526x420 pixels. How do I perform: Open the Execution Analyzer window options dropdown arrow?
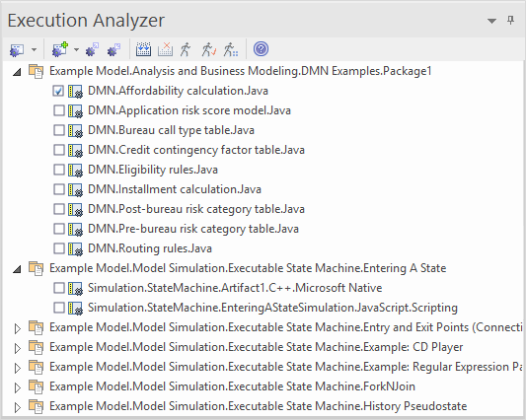click(x=491, y=21)
